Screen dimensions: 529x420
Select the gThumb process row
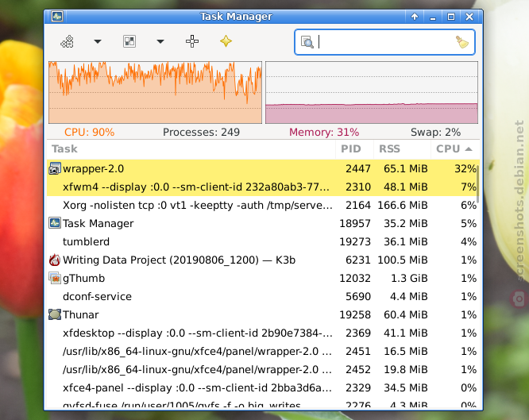coord(263,278)
